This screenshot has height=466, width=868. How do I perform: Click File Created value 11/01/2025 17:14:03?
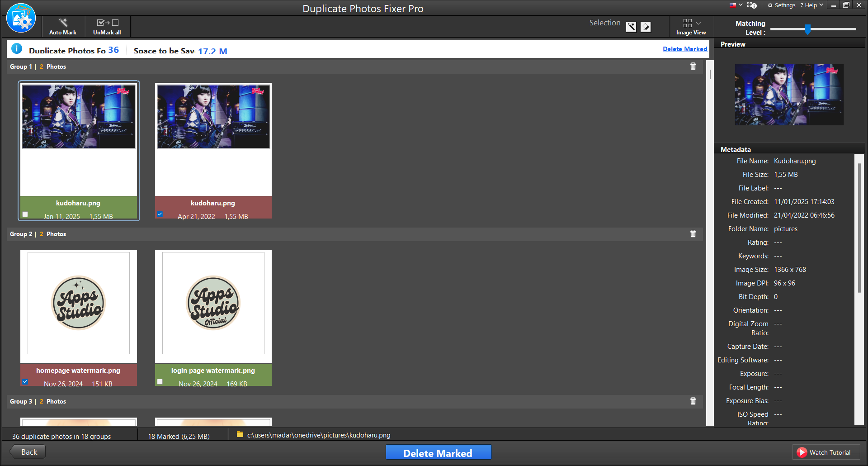[x=804, y=202]
